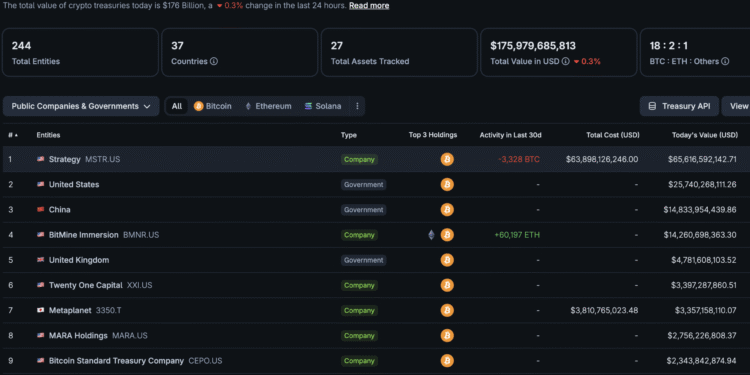Click the Government tag in China row

tap(364, 210)
